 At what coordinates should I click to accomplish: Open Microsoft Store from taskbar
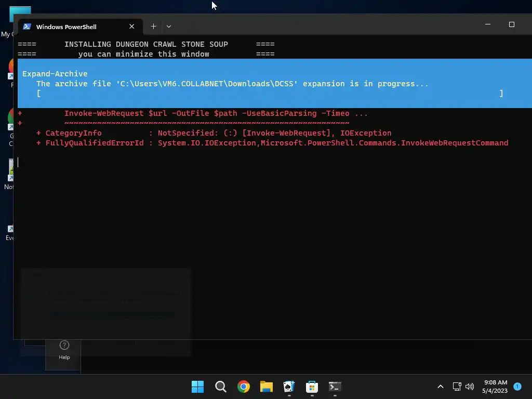(312, 387)
